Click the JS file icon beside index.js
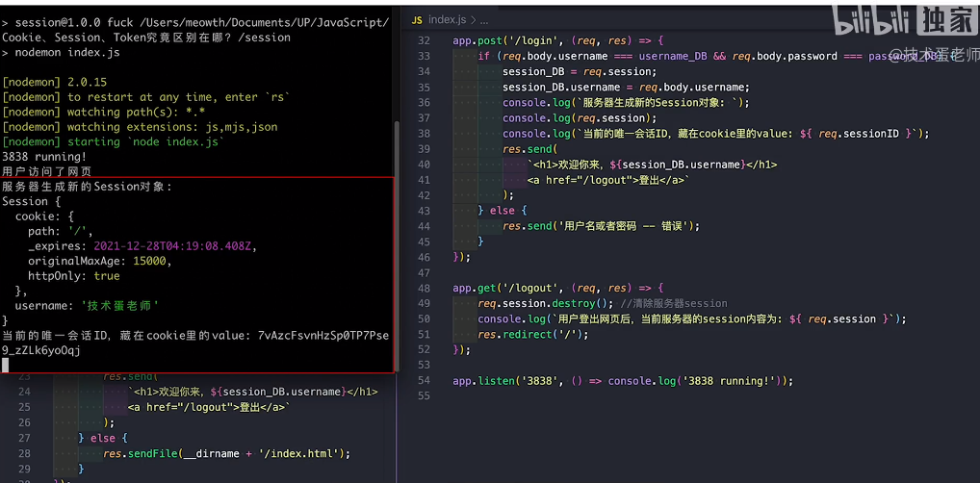 tap(418, 20)
